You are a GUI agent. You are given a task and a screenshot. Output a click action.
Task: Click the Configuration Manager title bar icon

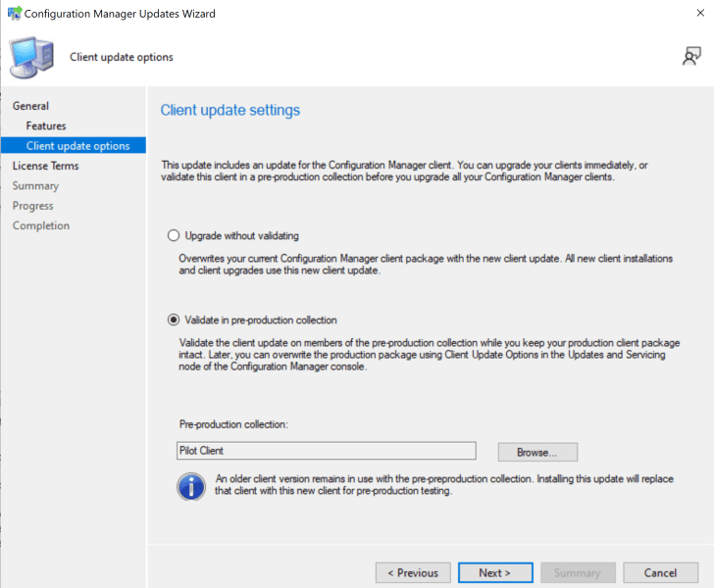14,13
